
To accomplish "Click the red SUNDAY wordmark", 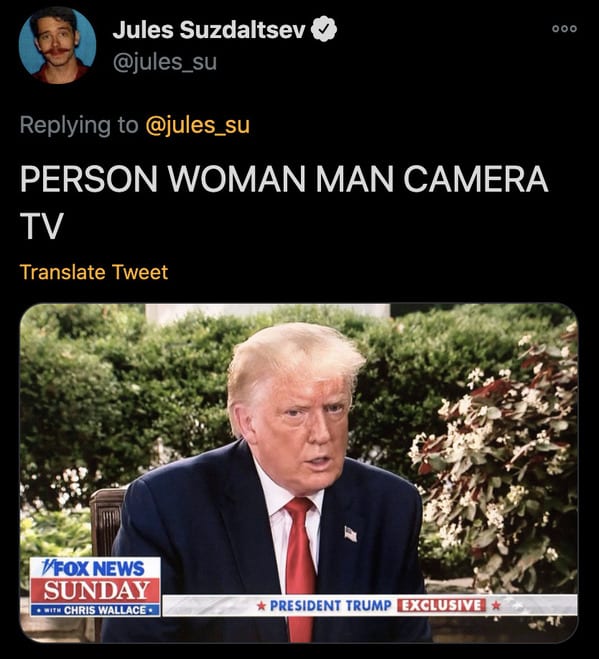I will (96, 590).
